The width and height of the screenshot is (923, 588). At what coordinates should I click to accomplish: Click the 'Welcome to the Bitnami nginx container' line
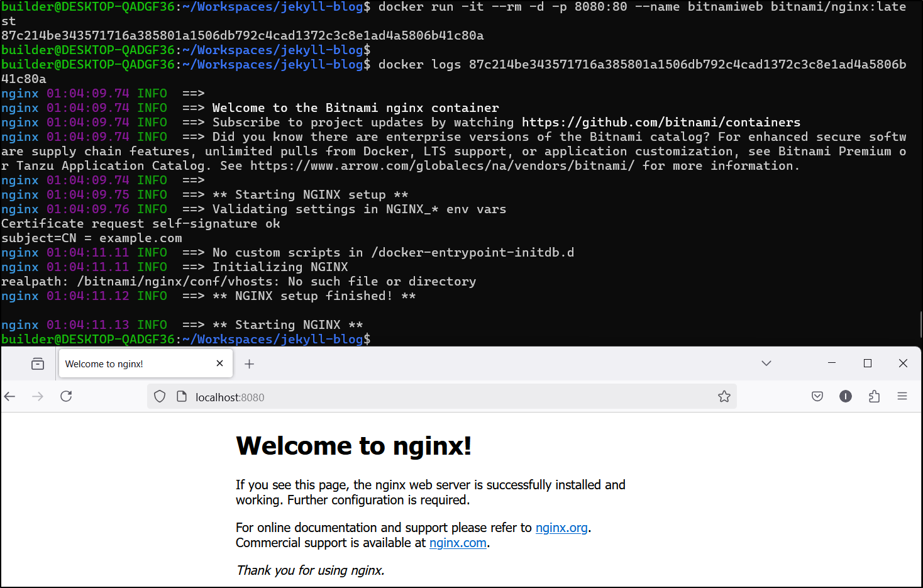(x=250, y=108)
